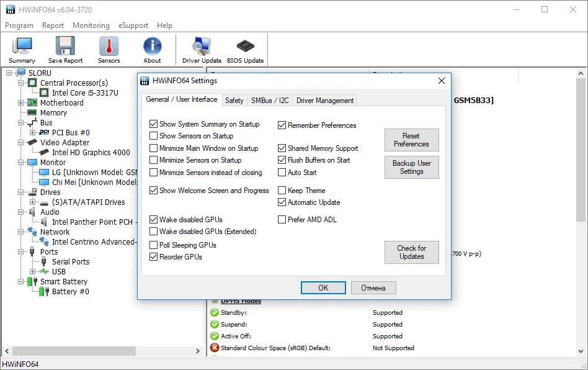
Task: Click the tree panel horizontal scrollbar thumb
Action: pyautogui.click(x=74, y=351)
